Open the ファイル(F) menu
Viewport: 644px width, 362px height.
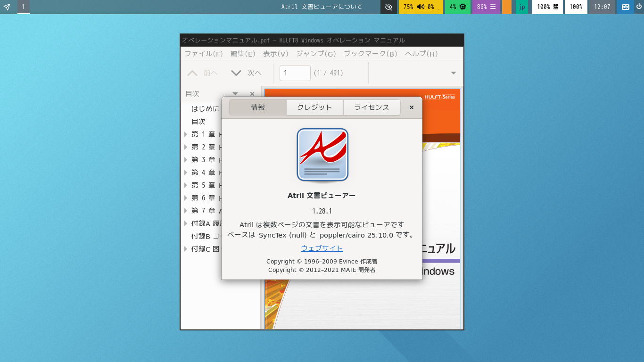tap(204, 54)
